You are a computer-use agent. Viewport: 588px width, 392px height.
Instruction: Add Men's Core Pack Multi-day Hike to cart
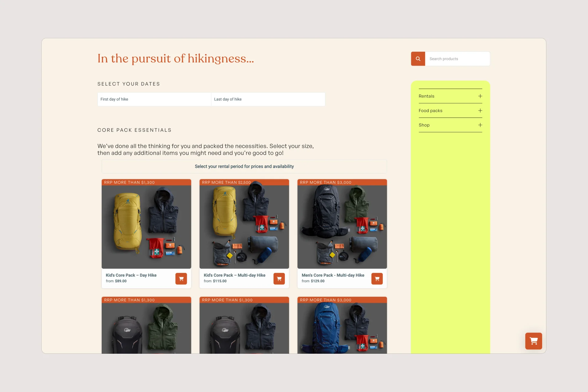[x=377, y=279]
